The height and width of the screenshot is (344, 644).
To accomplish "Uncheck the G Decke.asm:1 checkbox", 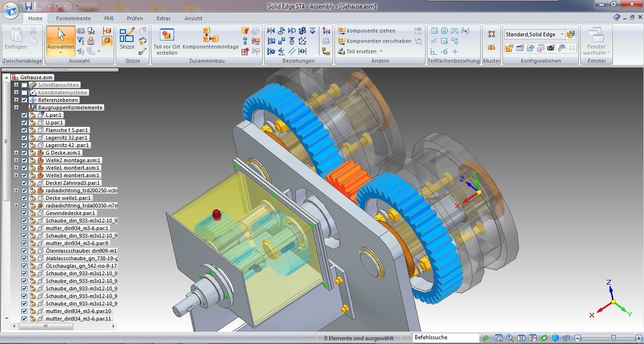I will tap(25, 153).
